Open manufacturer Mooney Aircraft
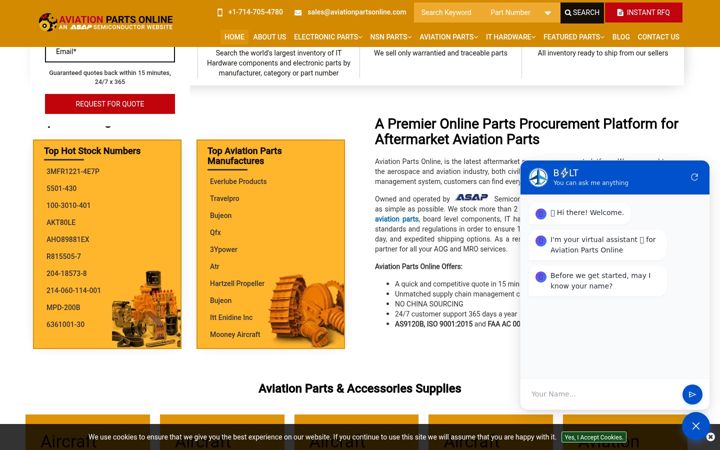The height and width of the screenshot is (450, 720). coord(235,334)
